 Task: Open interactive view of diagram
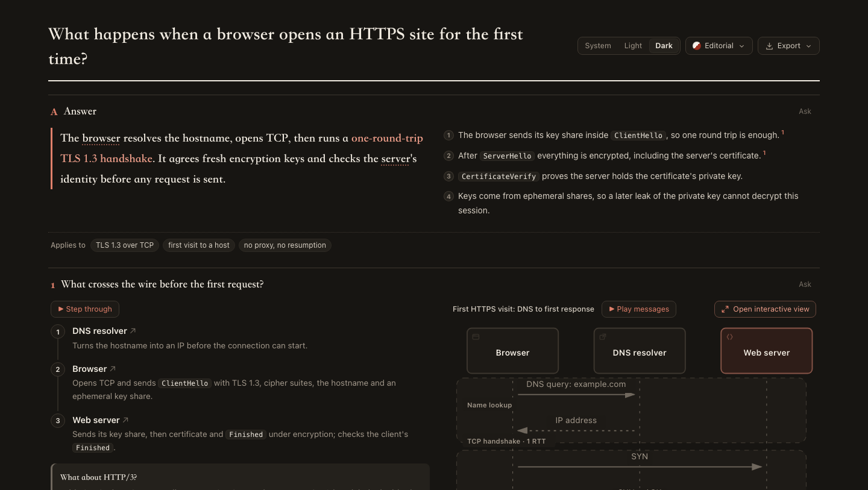click(x=765, y=309)
